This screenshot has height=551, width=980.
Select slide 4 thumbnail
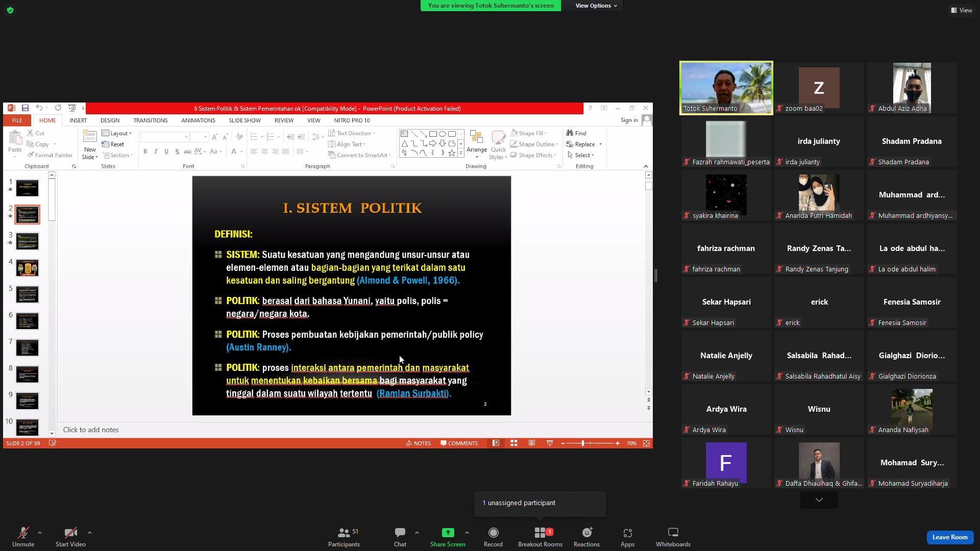point(27,267)
